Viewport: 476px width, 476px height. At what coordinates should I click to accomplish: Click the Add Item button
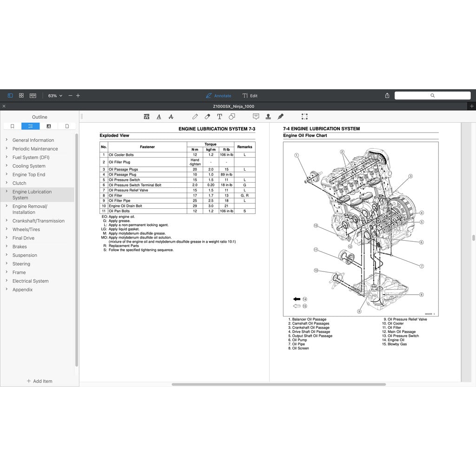tap(40, 381)
